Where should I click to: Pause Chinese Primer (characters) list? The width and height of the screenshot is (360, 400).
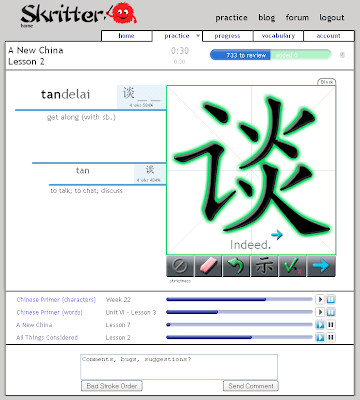[x=331, y=299]
